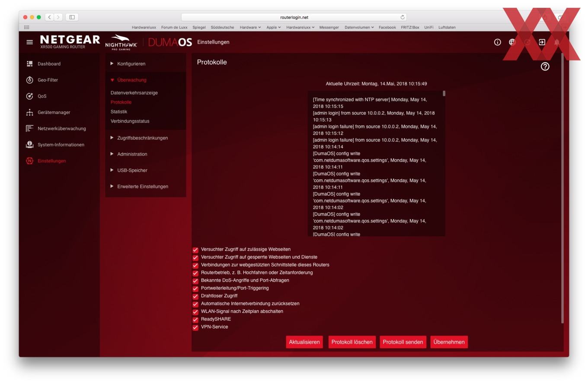Reload the page via address bar icon
This screenshot has height=384, width=588.
[403, 17]
